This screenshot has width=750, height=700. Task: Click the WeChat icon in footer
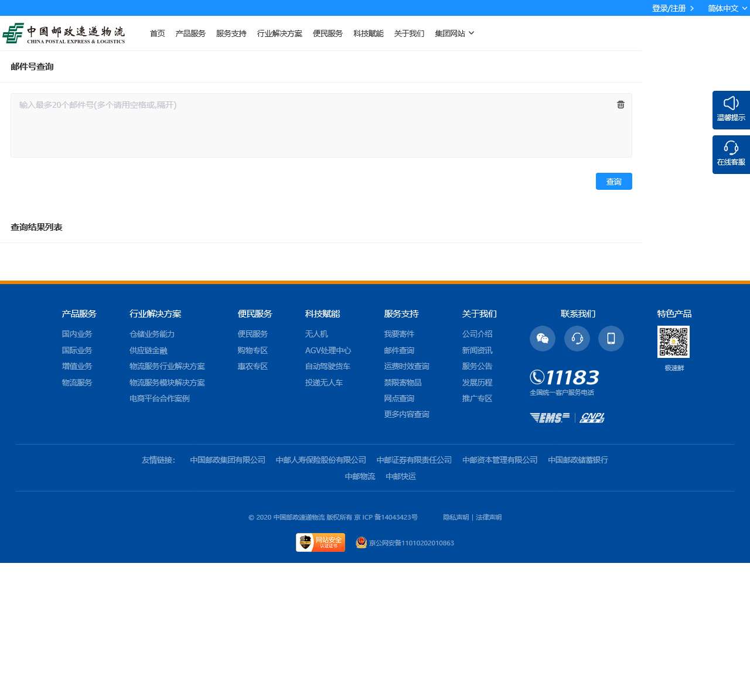point(543,339)
